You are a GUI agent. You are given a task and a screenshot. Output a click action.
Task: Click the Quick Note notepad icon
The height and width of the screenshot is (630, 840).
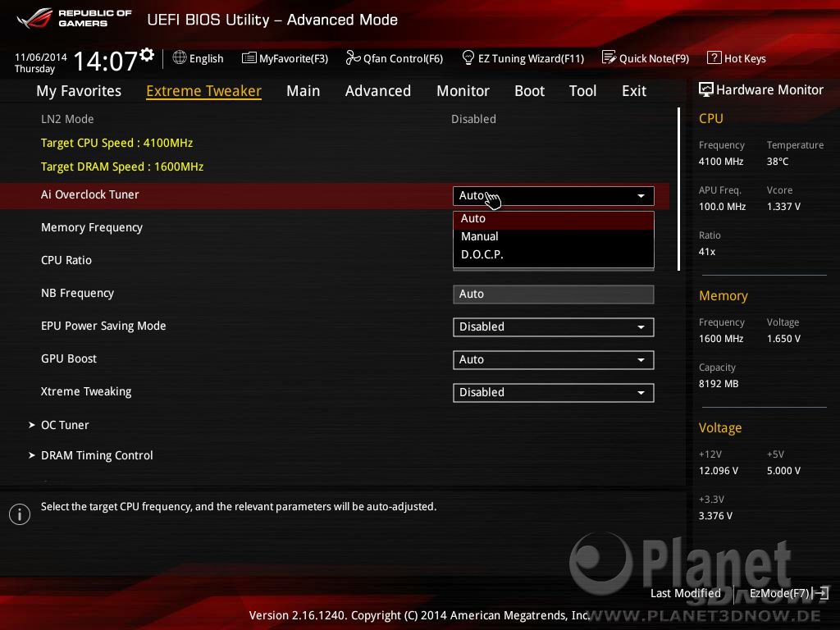click(609, 57)
